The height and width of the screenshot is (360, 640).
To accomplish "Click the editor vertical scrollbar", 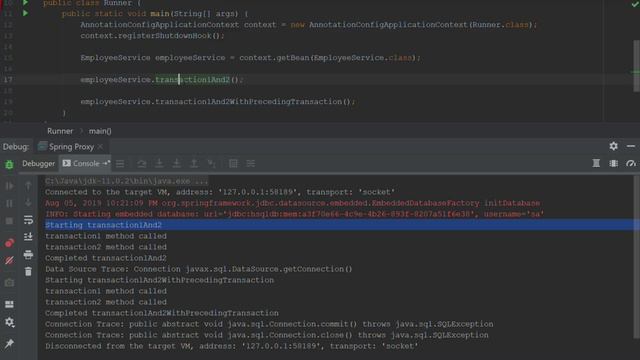I will point(637,66).
